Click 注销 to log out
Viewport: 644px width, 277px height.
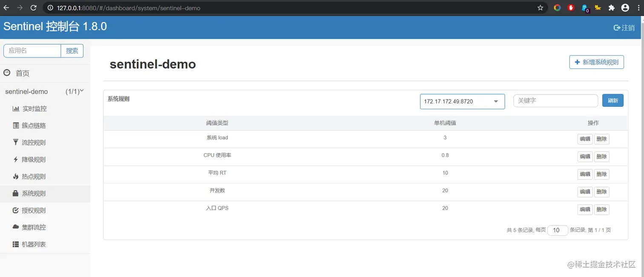tap(628, 28)
